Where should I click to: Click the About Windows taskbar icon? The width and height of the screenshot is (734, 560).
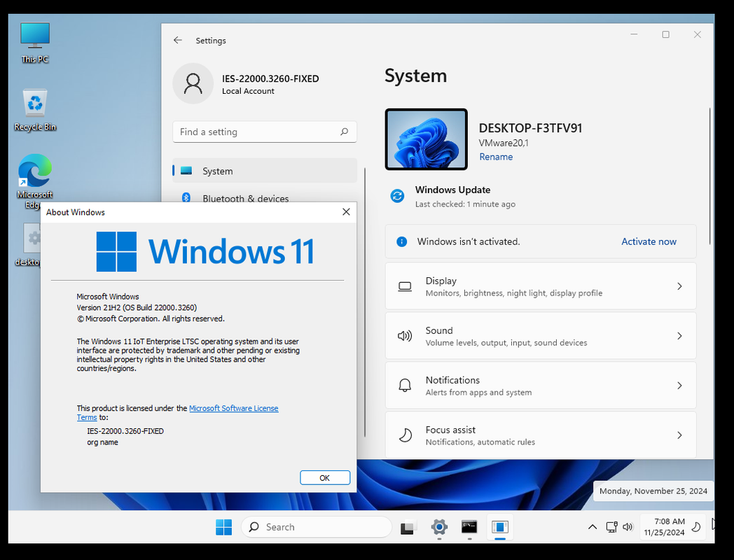(x=500, y=527)
